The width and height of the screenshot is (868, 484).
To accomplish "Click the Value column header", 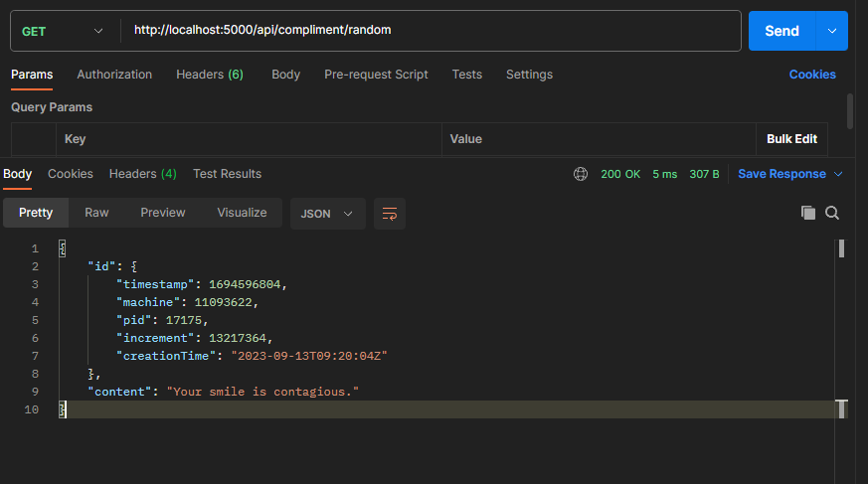I will coord(465,139).
